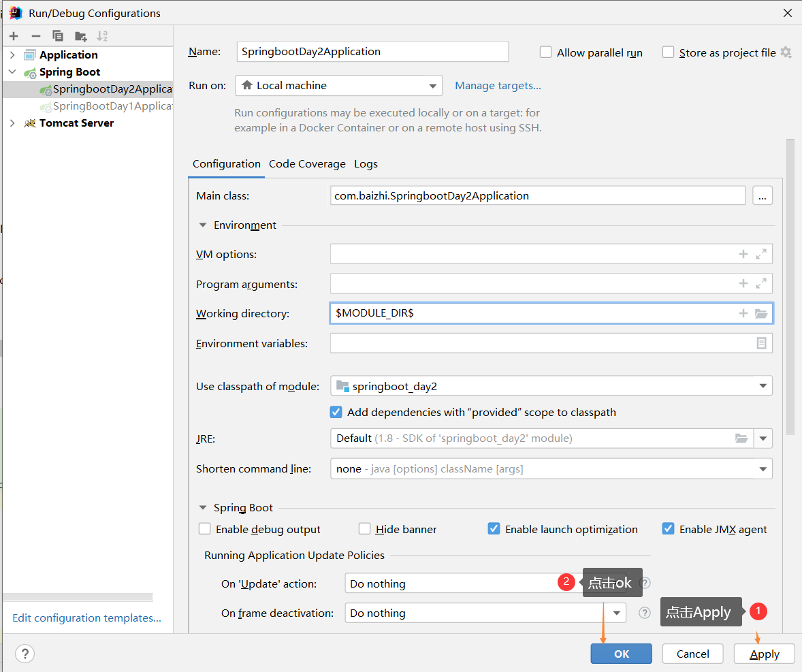Image resolution: width=802 pixels, height=672 pixels.
Task: Browse for main class with ellipsis button
Action: tap(762, 196)
